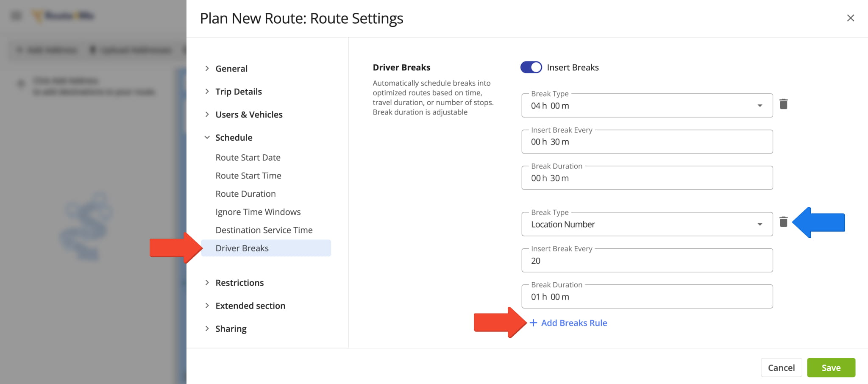Click the Upload Addresses pin icon

(93, 50)
